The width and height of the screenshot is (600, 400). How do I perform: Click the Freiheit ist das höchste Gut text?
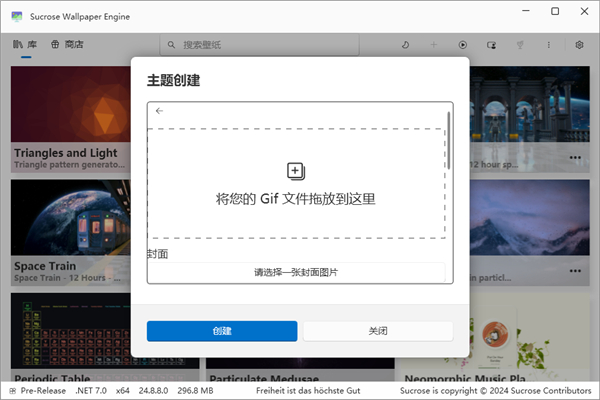[x=308, y=391]
